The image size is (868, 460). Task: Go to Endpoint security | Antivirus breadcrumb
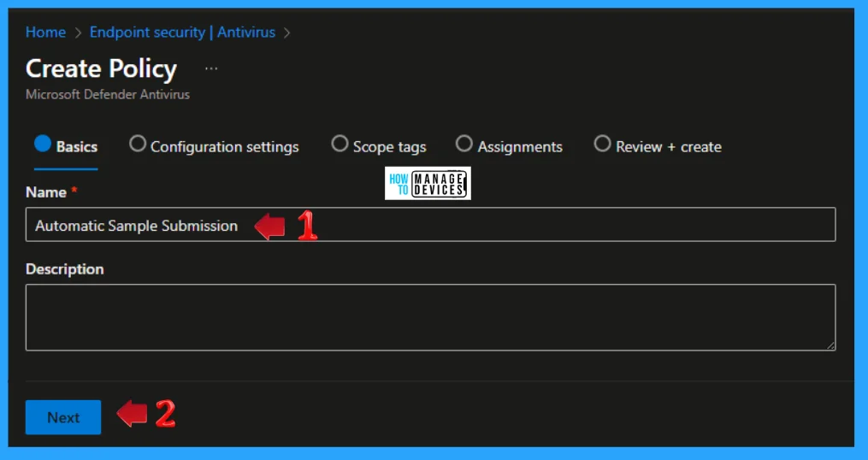tap(182, 32)
